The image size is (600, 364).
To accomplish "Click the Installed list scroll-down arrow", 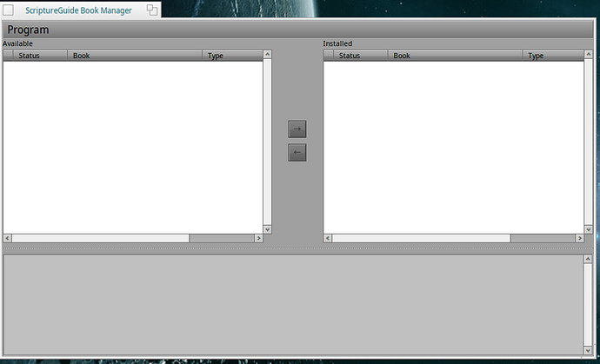I will (x=588, y=229).
